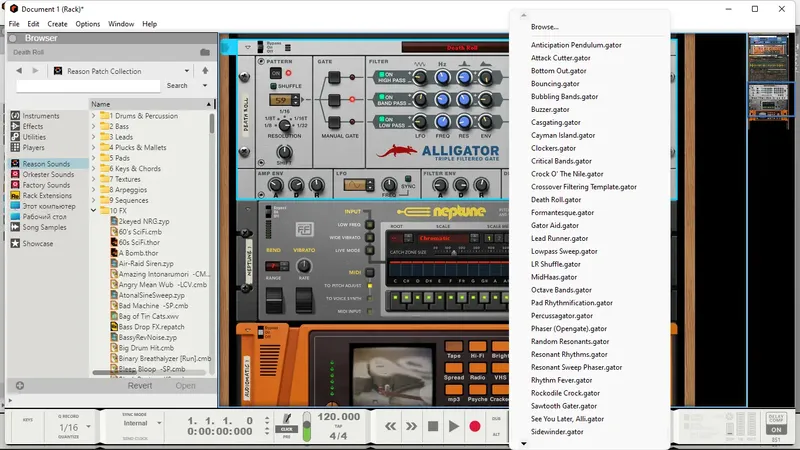Image resolution: width=800 pixels, height=450 pixels.
Task: Open the Edit menu
Action: point(33,24)
